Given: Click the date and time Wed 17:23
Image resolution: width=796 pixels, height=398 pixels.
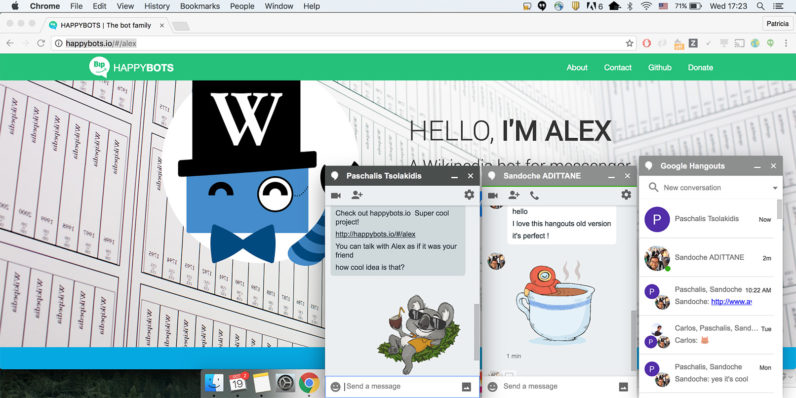Looking at the screenshot, I should 728,6.
